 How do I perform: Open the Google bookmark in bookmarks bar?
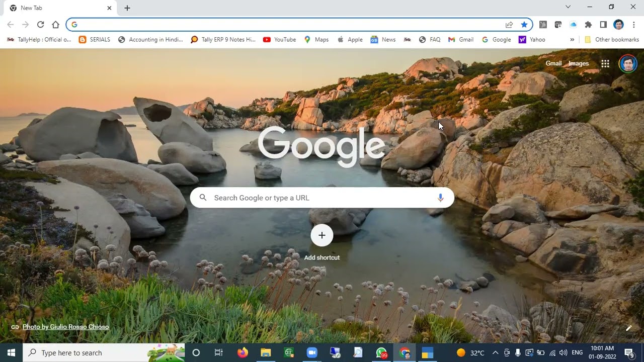(497, 40)
